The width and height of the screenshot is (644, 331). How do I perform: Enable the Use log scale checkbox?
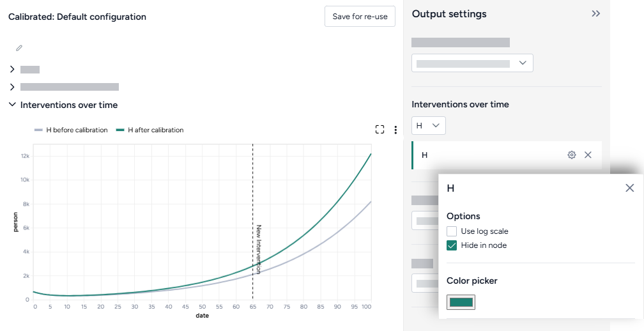click(x=452, y=231)
